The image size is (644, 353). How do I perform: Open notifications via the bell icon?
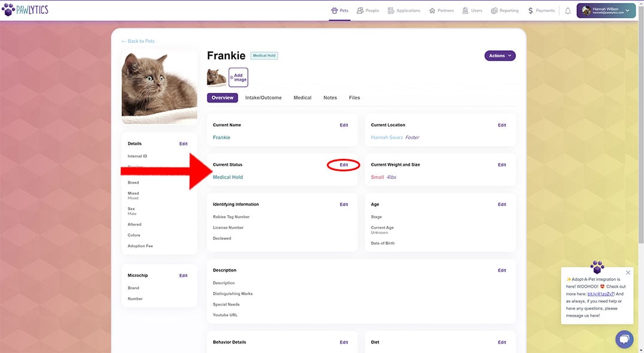567,10
